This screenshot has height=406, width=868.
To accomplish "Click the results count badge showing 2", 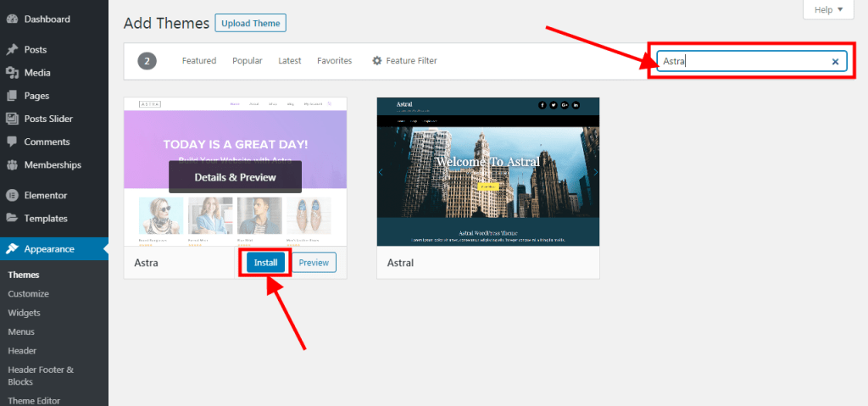I will click(147, 61).
